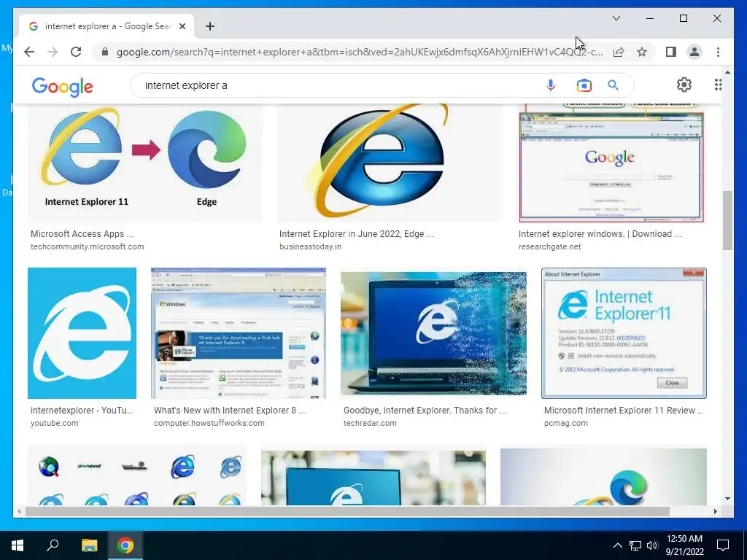This screenshot has width=747, height=560.
Task: Click the scrollbar up arrow
Action: click(727, 72)
